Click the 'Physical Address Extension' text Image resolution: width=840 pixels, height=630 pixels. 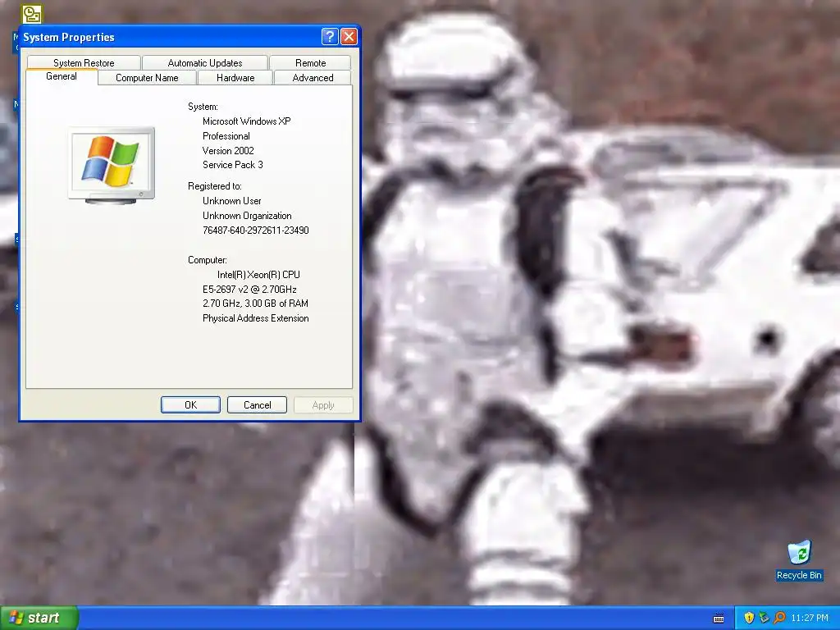coord(256,318)
